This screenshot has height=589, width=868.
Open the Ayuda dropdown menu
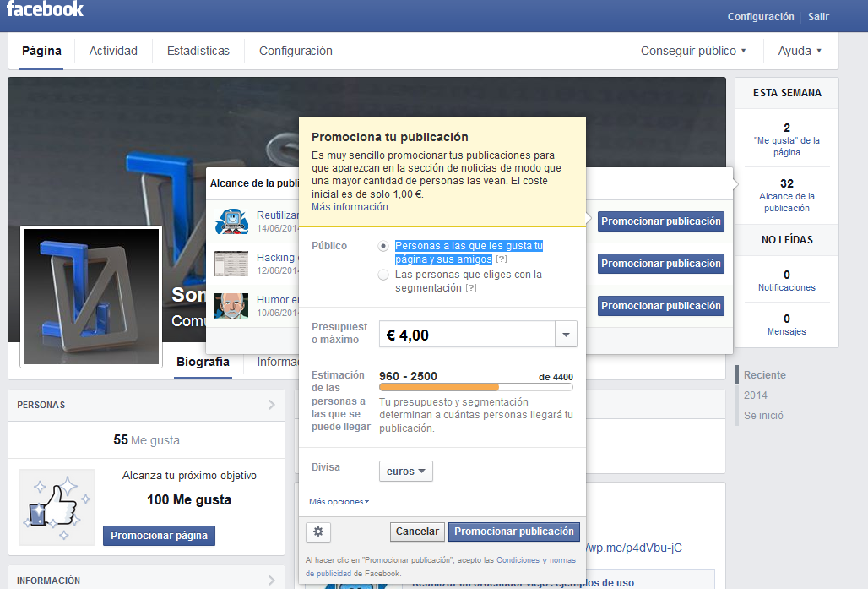800,51
